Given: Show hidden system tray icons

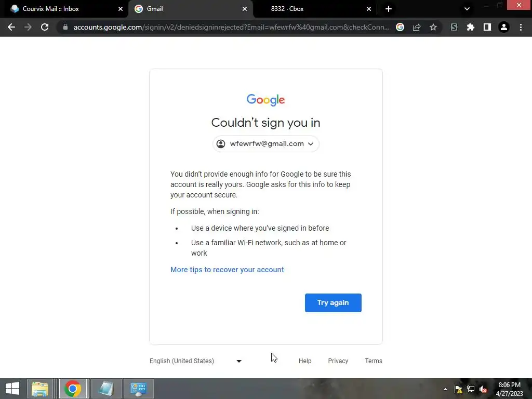Looking at the screenshot, I should pyautogui.click(x=445, y=390).
